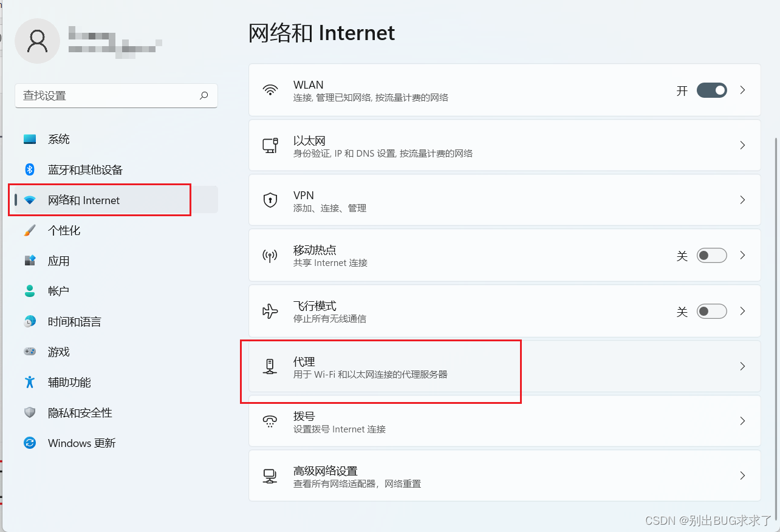Click the 高级网络设置 computer icon

(270, 476)
